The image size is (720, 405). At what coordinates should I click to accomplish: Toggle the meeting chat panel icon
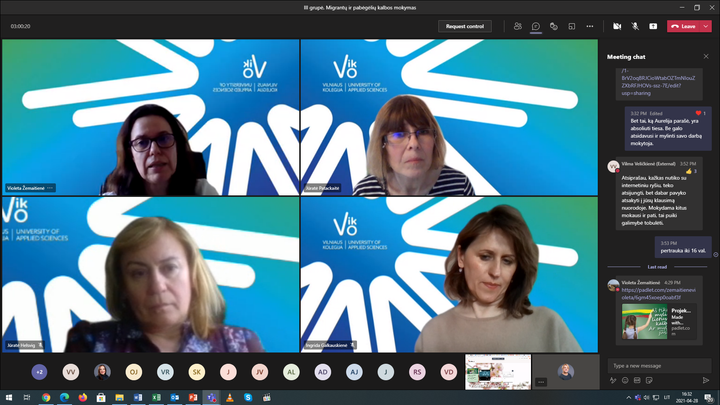(536, 26)
